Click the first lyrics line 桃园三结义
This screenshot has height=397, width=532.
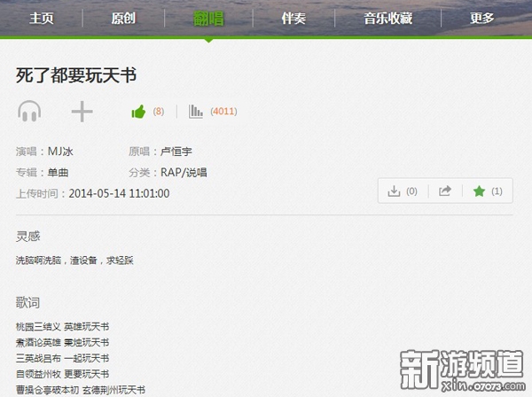point(38,328)
